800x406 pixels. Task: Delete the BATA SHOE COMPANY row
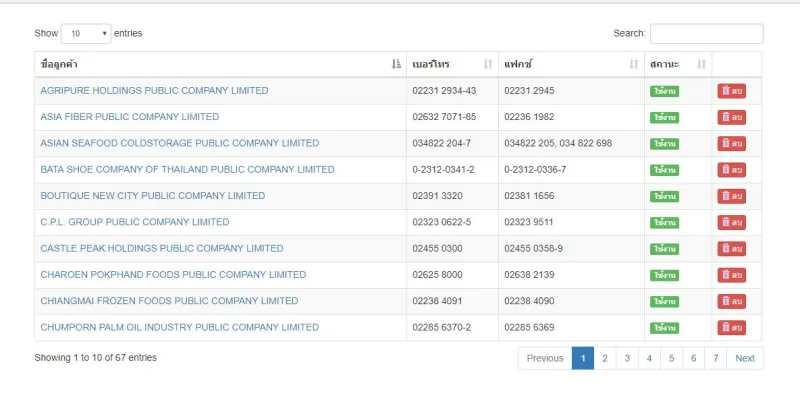click(732, 170)
